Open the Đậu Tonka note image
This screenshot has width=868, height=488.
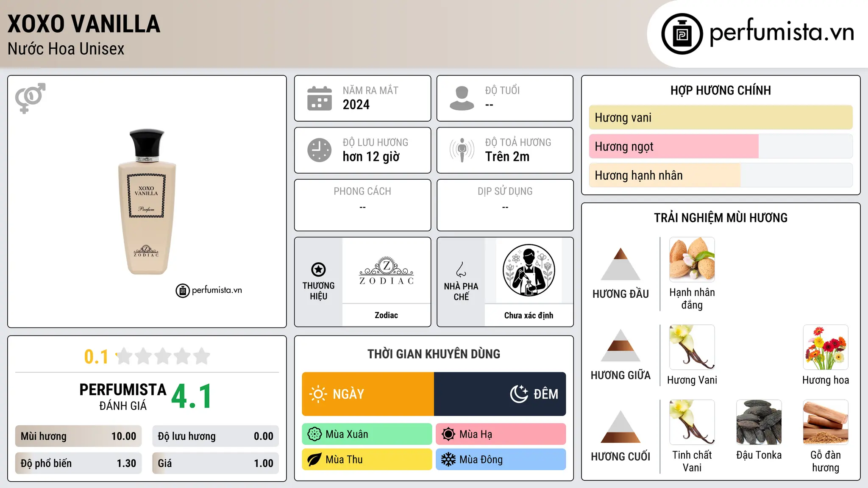click(759, 422)
